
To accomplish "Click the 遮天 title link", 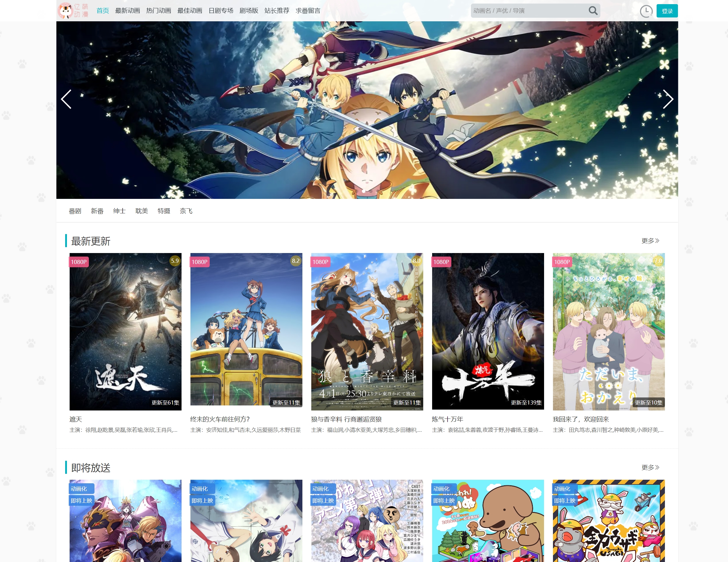I will pos(76,419).
